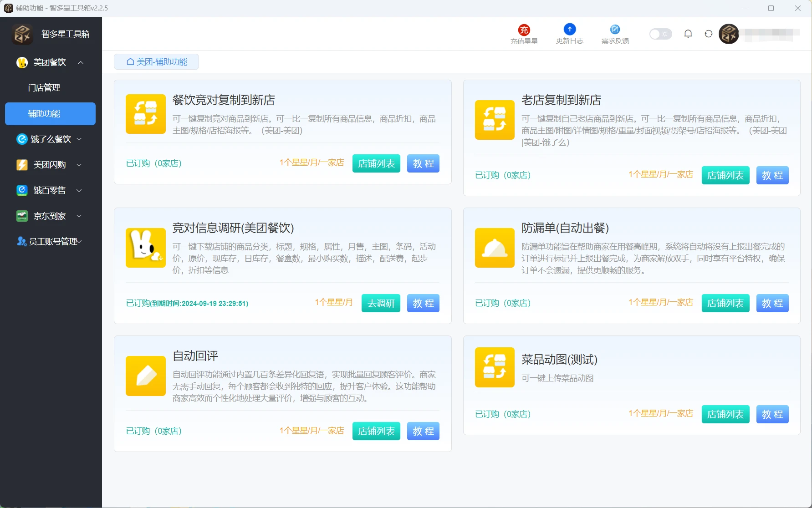This screenshot has width=812, height=508.
Task: Expand the 京东到家 menu chevron
Action: pos(79,216)
